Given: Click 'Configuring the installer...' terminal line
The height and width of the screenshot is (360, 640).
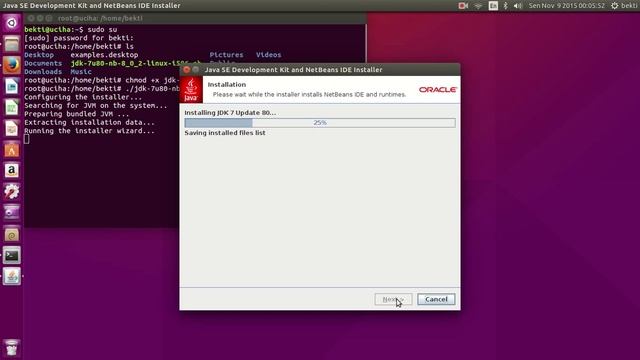Looking at the screenshot, I should (83, 97).
